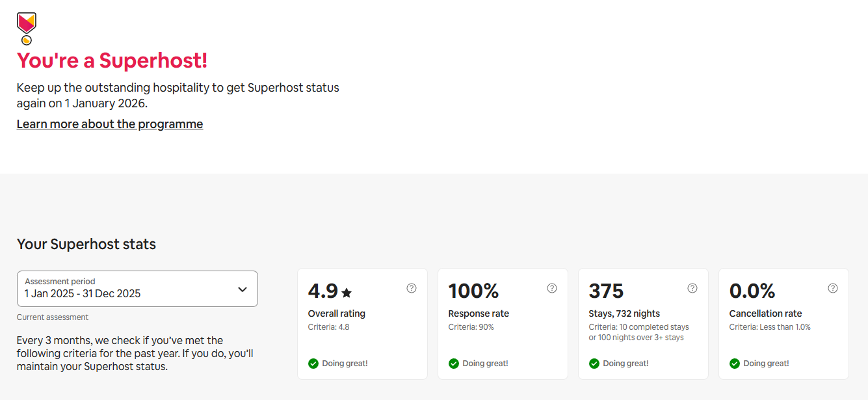Open the Stays help icon

click(x=692, y=287)
